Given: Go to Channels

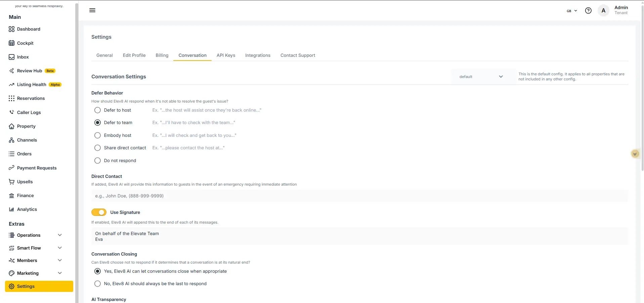Looking at the screenshot, I should (23, 140).
